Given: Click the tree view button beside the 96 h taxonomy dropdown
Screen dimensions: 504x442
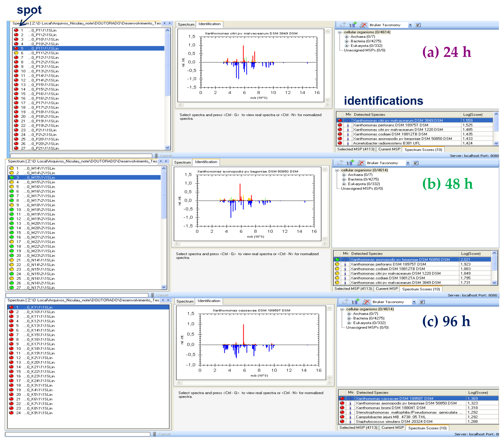Looking at the screenshot, I should point(422,302).
